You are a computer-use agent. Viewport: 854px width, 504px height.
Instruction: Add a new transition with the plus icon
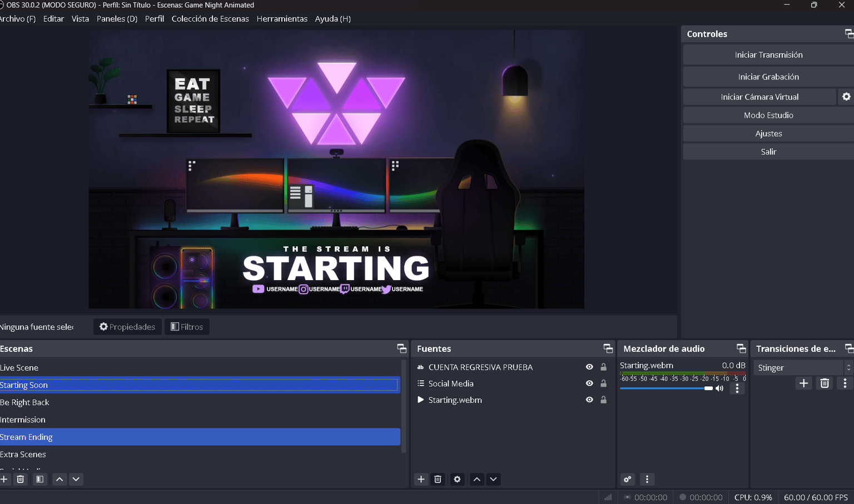[x=803, y=383]
